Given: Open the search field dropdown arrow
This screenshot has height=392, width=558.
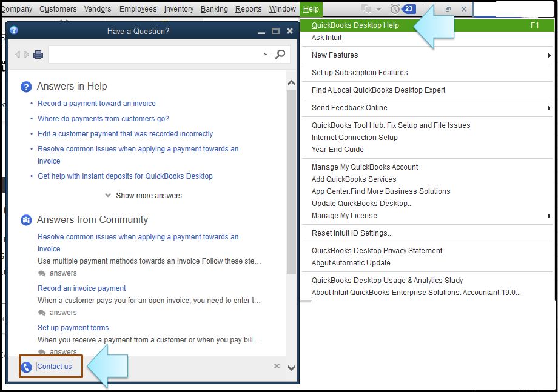Looking at the screenshot, I should point(266,55).
